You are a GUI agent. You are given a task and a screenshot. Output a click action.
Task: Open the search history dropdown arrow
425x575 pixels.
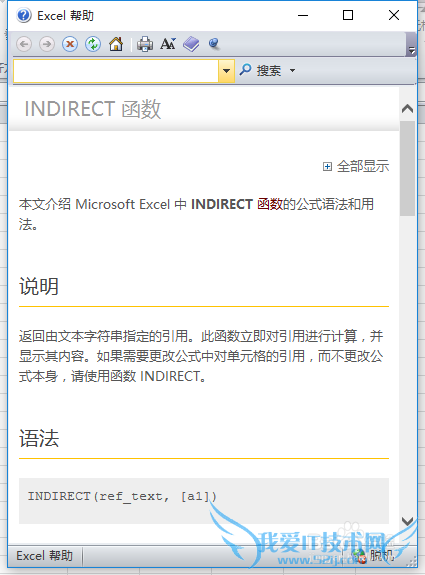point(226,70)
